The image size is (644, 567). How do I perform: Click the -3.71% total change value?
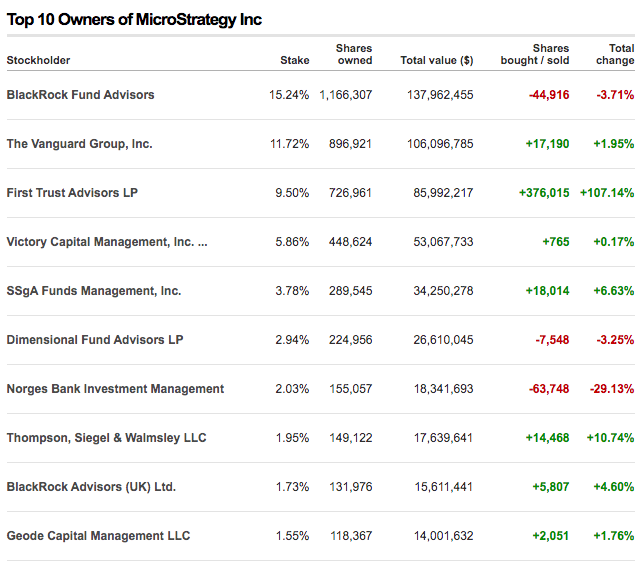[615, 95]
